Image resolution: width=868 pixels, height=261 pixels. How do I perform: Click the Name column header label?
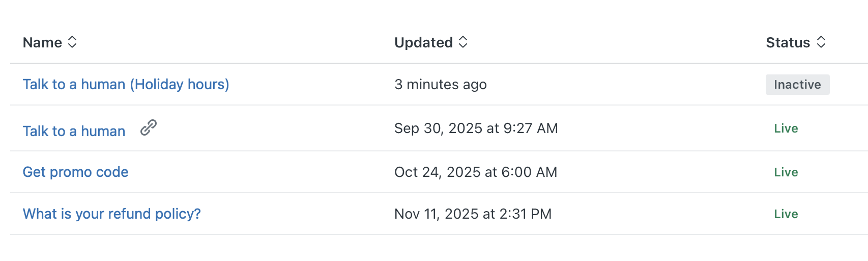tap(42, 42)
